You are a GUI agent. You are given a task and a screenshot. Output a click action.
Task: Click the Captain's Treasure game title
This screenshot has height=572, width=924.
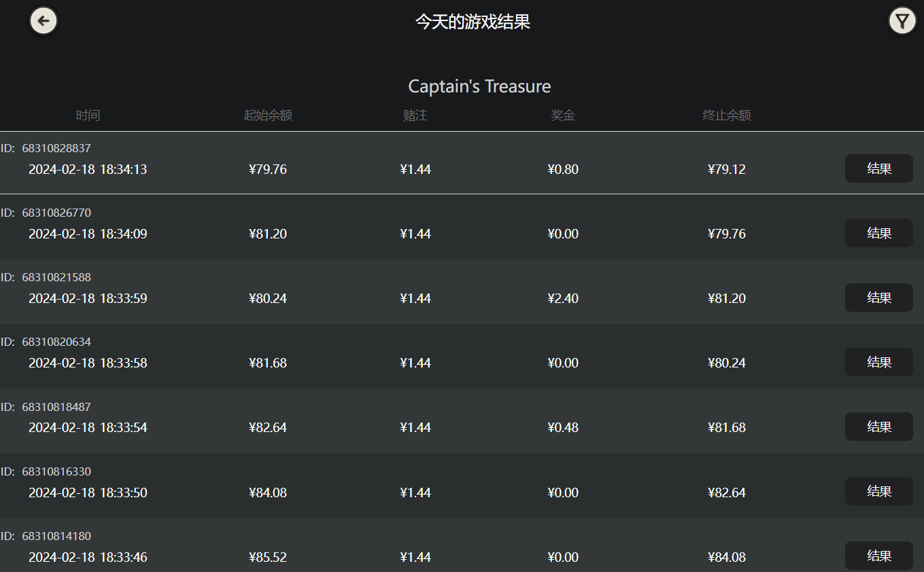tap(479, 86)
